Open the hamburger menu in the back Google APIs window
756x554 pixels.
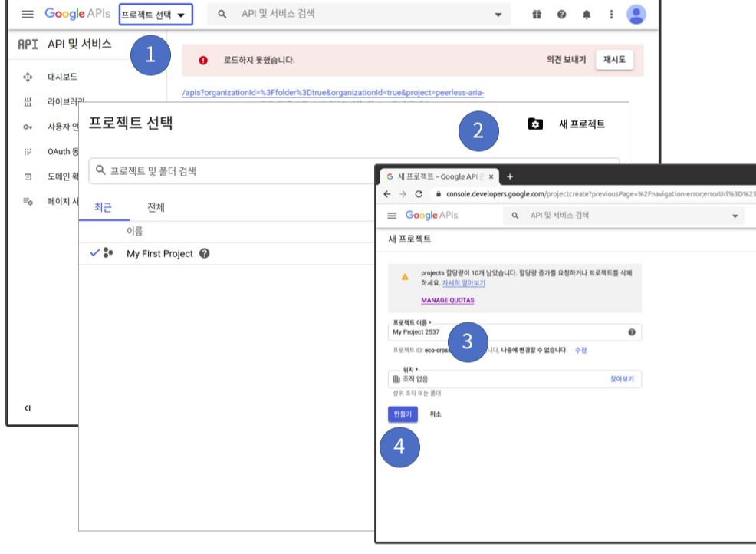(28, 14)
